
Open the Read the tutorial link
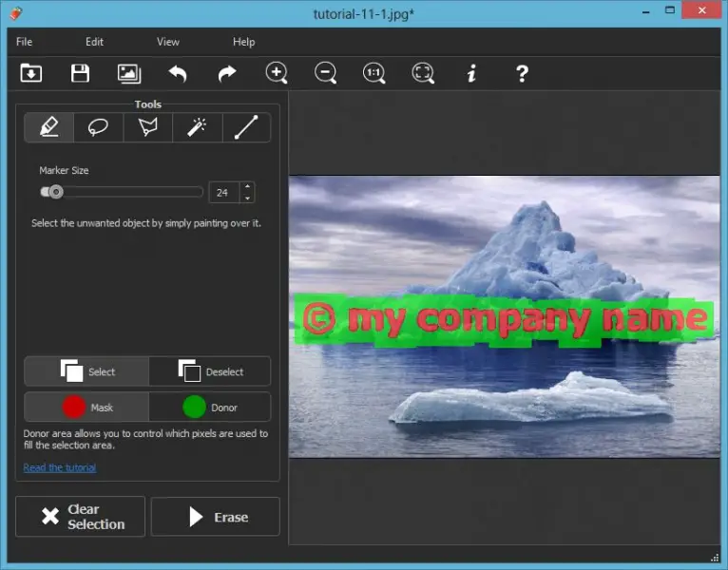pyautogui.click(x=60, y=467)
